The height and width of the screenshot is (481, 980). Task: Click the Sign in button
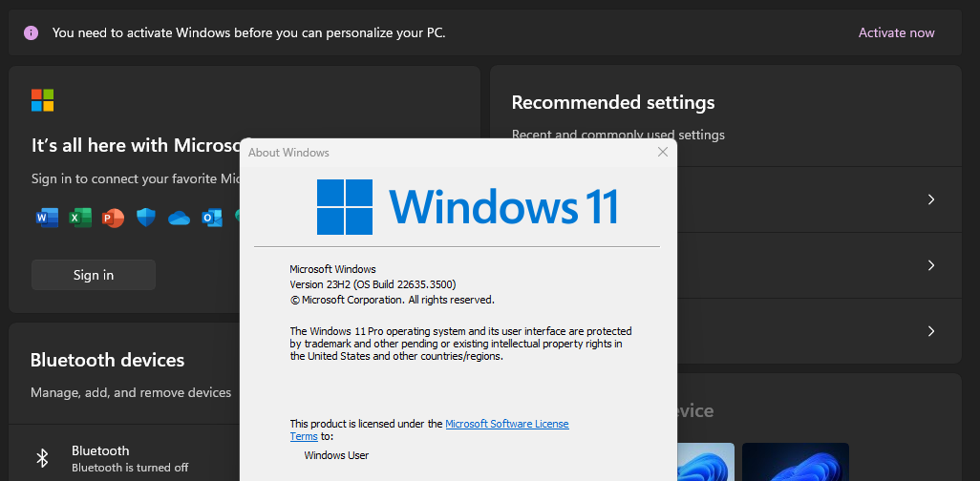[94, 275]
